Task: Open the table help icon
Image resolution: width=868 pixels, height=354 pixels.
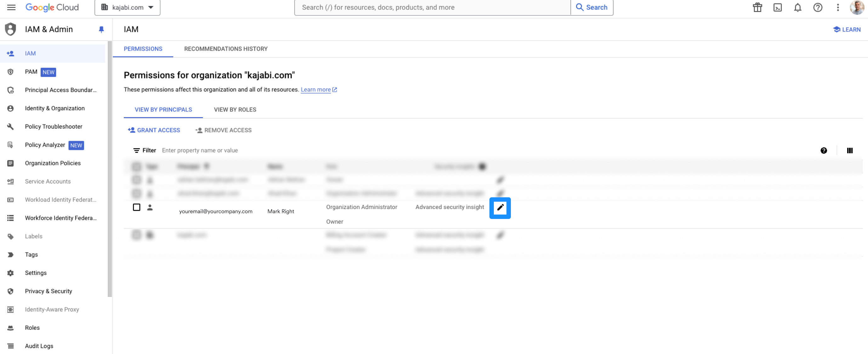Action: tap(824, 151)
